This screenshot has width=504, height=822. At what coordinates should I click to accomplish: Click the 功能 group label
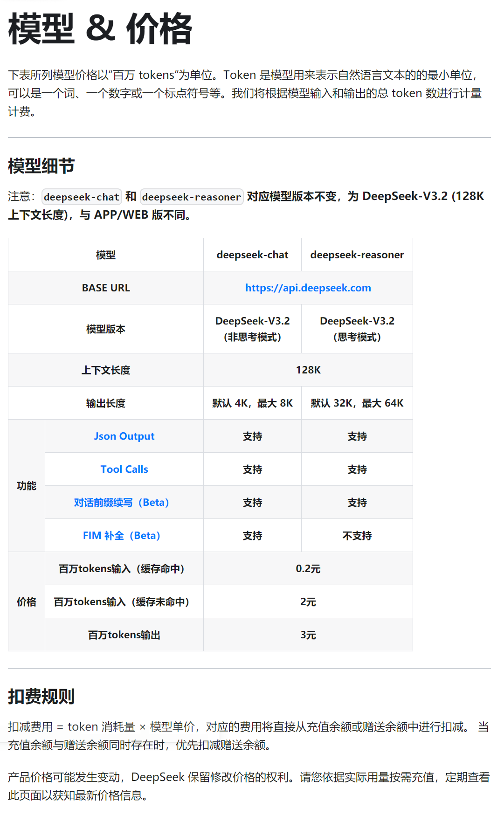pos(27,486)
